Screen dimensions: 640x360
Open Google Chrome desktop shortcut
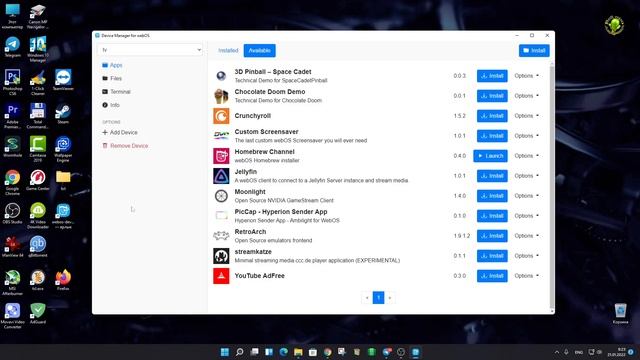[x=13, y=183]
